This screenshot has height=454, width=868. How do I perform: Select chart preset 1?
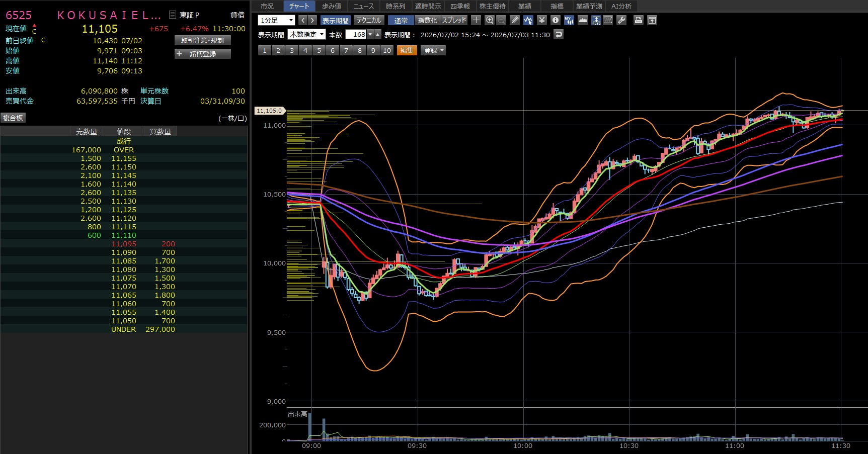pos(265,50)
